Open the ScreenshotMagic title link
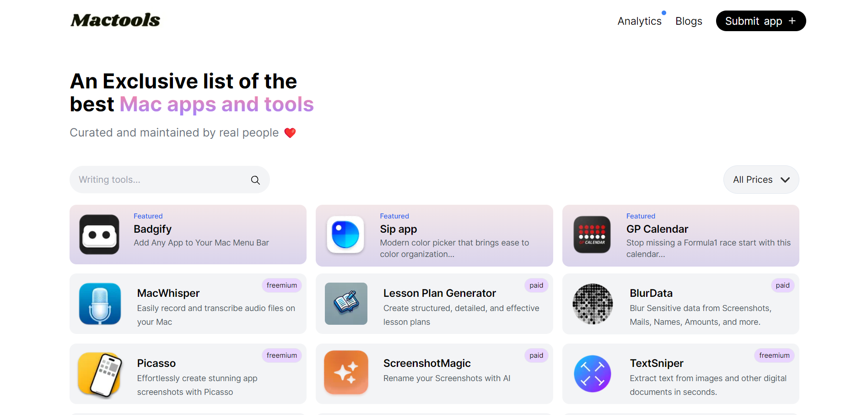This screenshot has width=868, height=415. click(427, 363)
